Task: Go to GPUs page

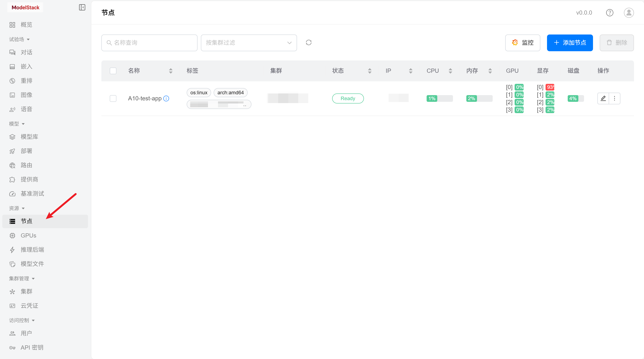Action: [x=45, y=235]
